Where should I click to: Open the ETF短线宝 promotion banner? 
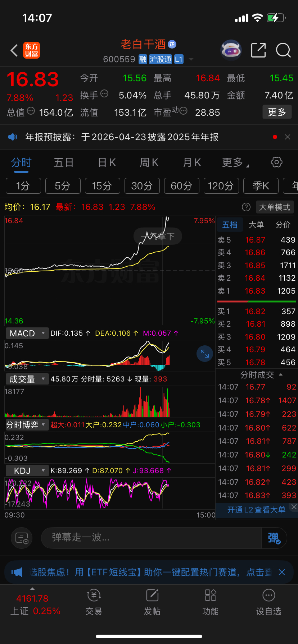click(x=149, y=572)
